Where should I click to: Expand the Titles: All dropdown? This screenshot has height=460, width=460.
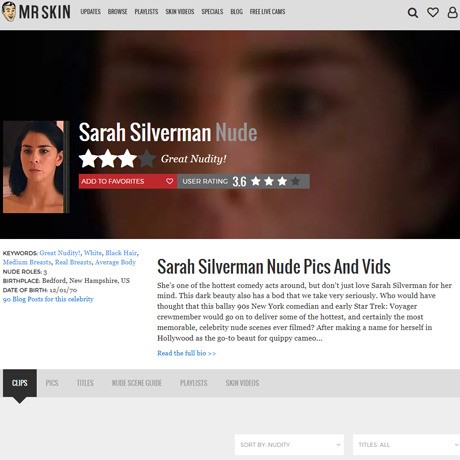point(406,445)
